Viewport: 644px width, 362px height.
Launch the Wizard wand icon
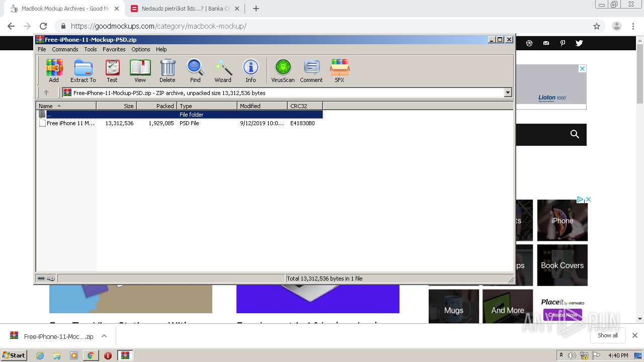click(x=223, y=70)
